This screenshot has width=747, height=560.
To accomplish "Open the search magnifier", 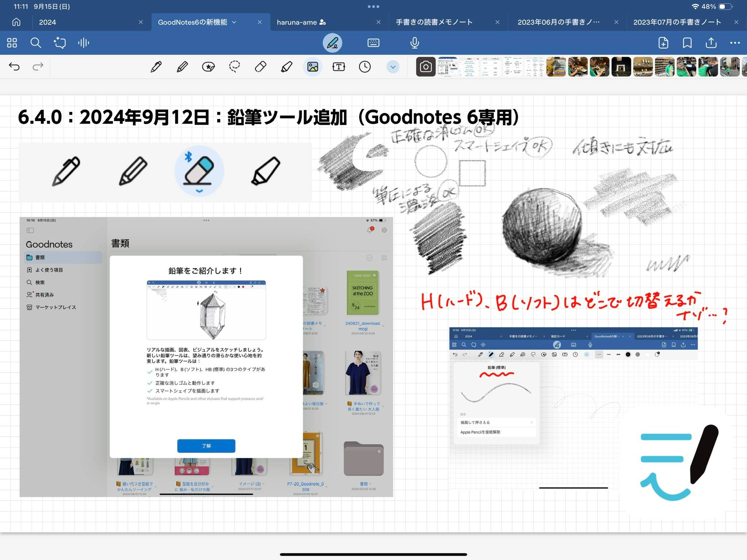I will (x=36, y=43).
